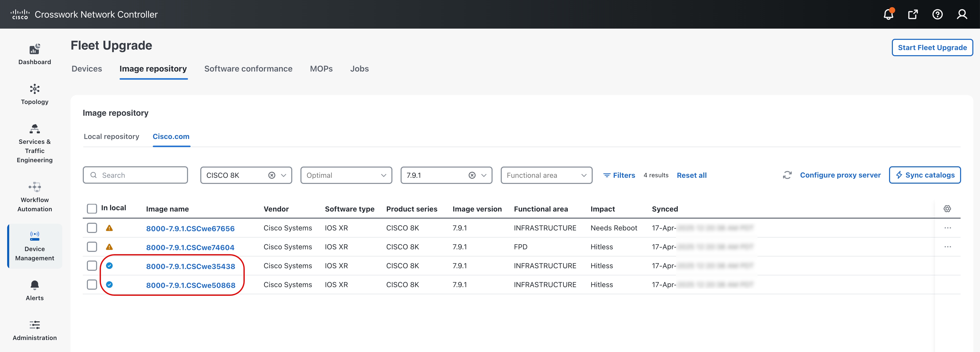Open notifications via the bell icon
This screenshot has height=352, width=980.
(888, 14)
